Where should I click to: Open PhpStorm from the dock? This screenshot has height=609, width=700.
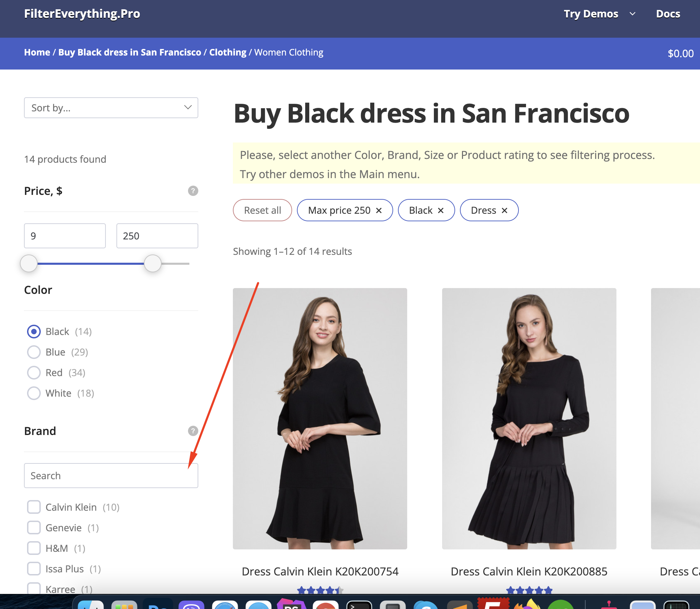(292, 604)
